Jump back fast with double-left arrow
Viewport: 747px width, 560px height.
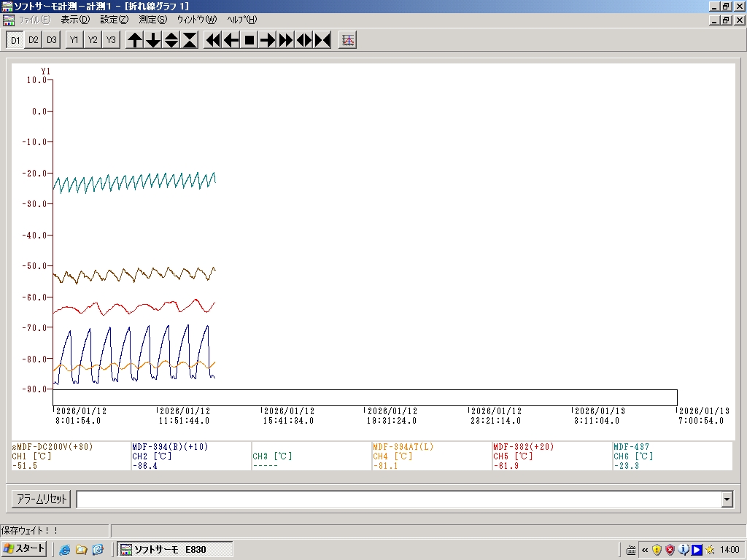213,40
